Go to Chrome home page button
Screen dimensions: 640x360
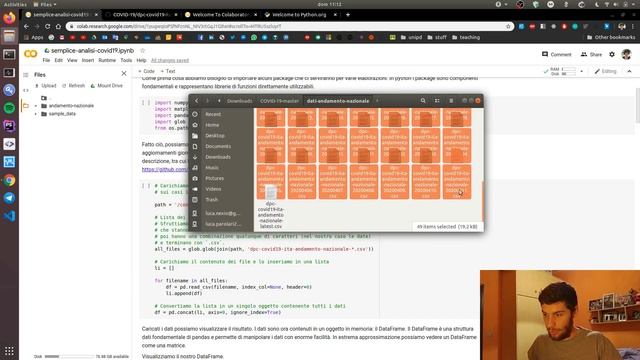58,26
